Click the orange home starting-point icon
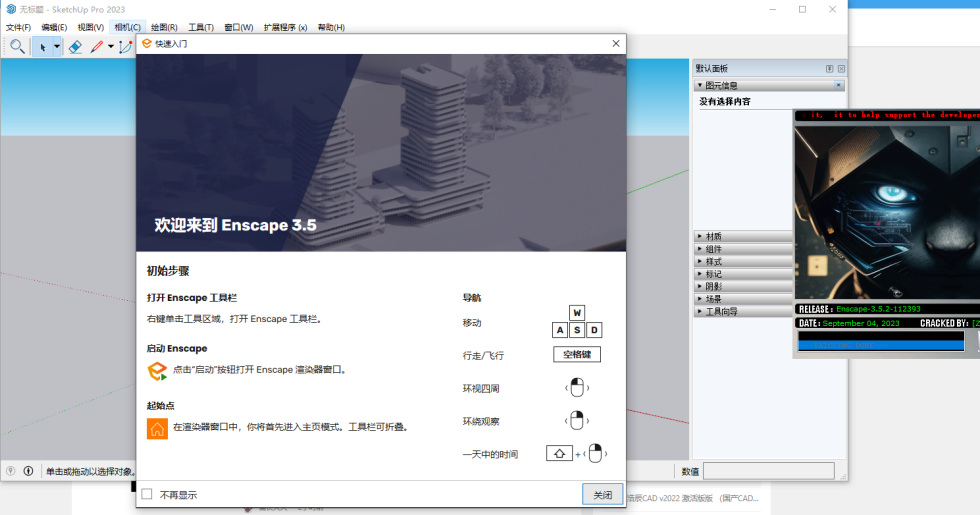Screen dimensions: 980x515 157,428
